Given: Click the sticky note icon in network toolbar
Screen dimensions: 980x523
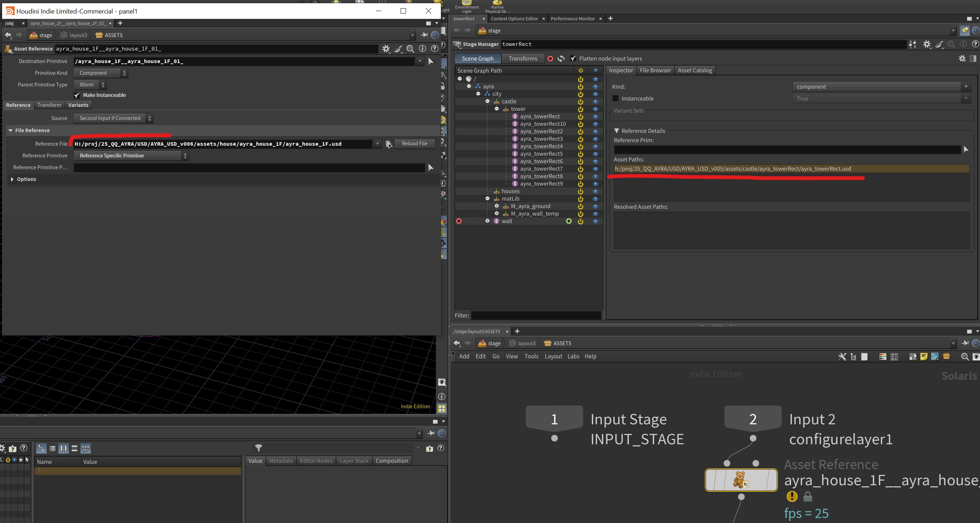Looking at the screenshot, I should click(924, 357).
